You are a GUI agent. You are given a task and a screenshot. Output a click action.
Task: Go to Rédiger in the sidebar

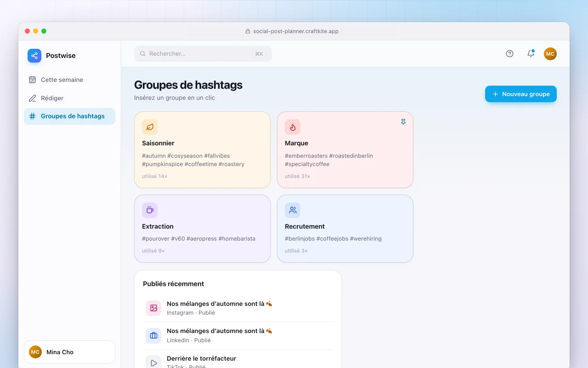tap(69, 98)
